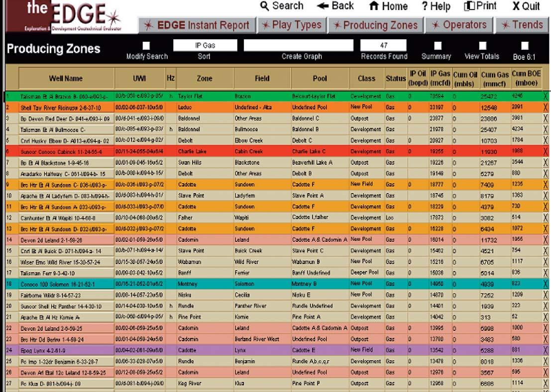Remove row 2 Shell Tay River with X

(x=546, y=107)
